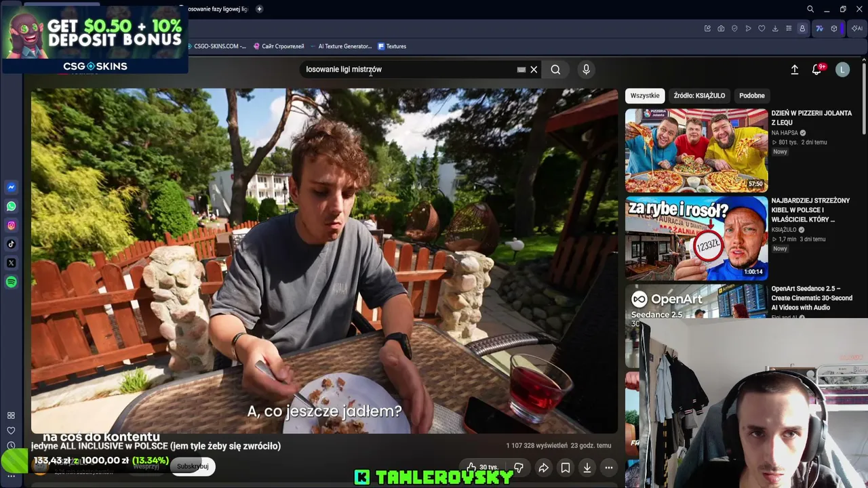Select the Podobne filter chip

pyautogui.click(x=752, y=96)
